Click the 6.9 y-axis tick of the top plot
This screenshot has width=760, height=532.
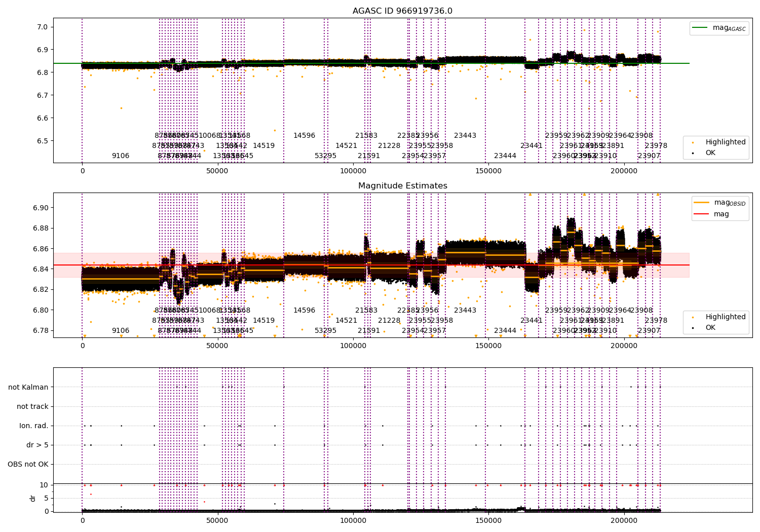pyautogui.click(x=43, y=50)
